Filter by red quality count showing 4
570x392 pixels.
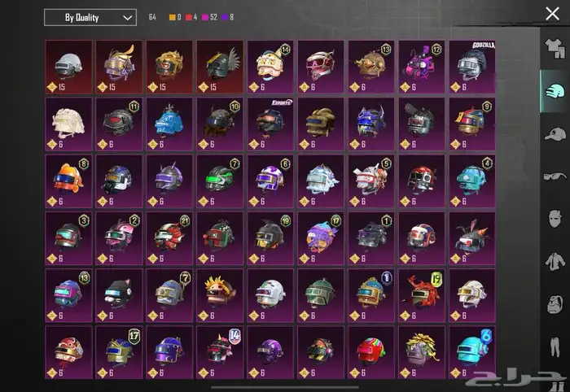point(191,17)
